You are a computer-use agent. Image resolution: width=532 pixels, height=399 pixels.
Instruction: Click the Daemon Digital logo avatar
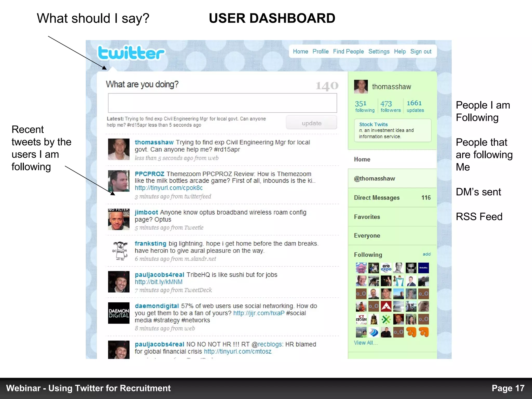tap(119, 313)
